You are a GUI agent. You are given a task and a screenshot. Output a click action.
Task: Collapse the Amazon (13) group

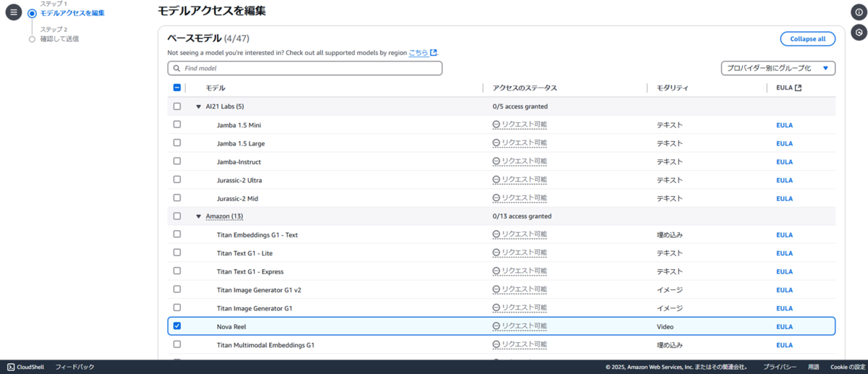198,216
